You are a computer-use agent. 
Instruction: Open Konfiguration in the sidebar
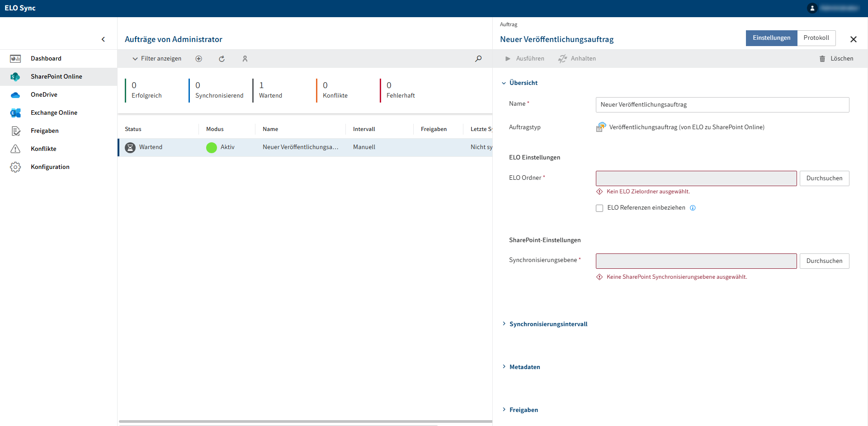(x=59, y=167)
